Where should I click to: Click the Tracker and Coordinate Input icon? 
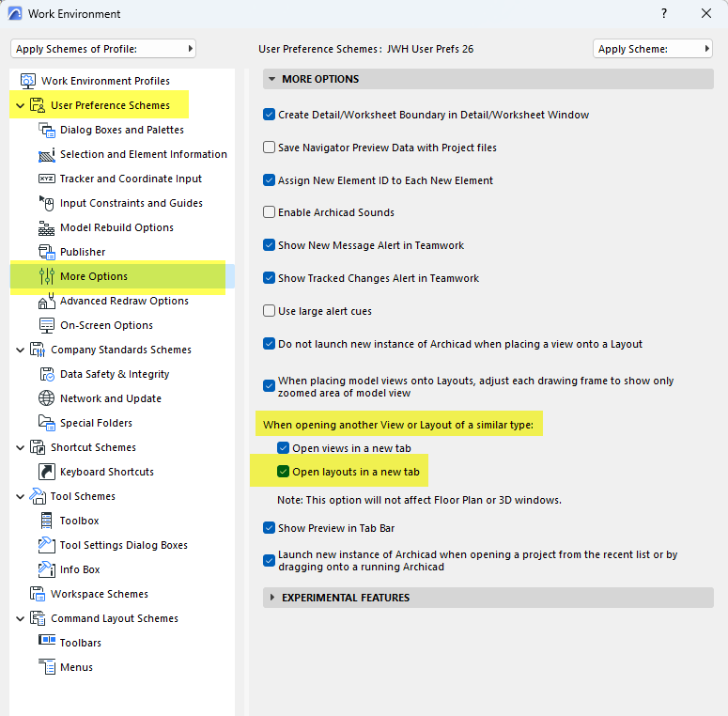[46, 179]
